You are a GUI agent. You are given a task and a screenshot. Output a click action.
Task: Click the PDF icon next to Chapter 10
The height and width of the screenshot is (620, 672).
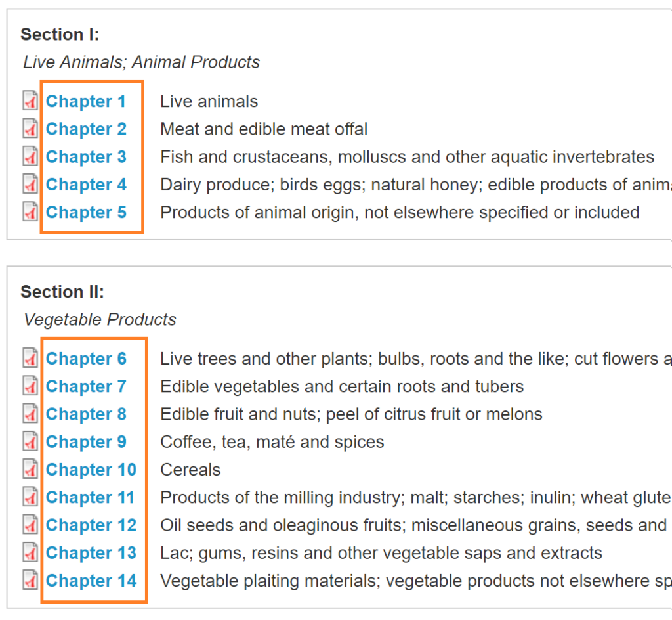coord(30,470)
